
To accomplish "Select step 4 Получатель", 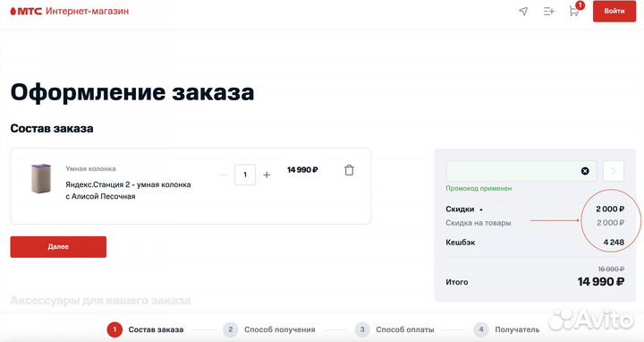I will [x=506, y=329].
